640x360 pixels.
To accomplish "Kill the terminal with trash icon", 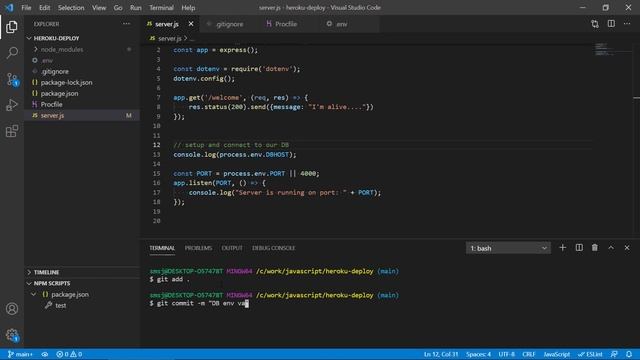I will pos(595,248).
